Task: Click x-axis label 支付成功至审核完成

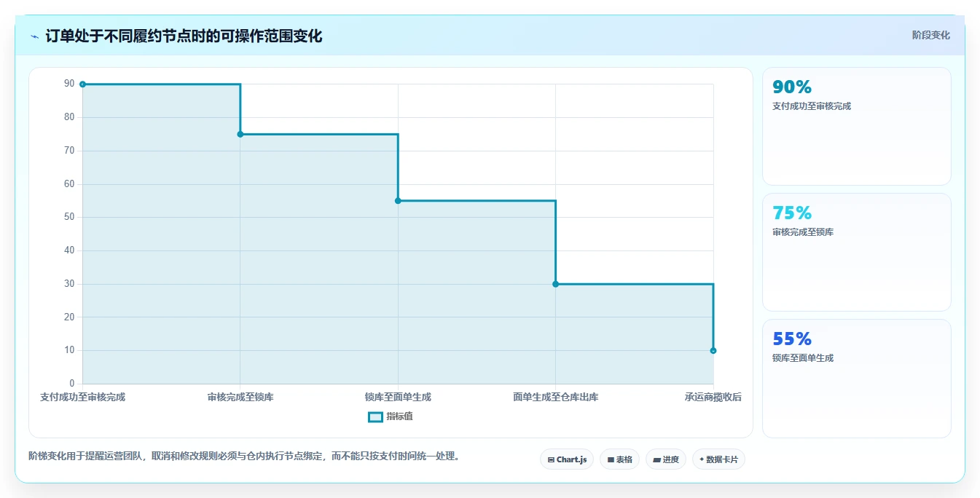Action: pos(82,397)
